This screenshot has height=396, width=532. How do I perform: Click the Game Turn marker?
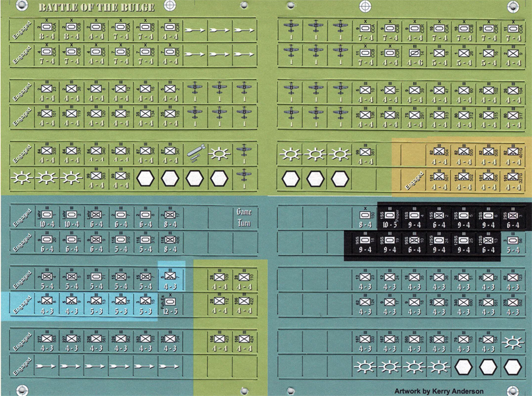(x=244, y=217)
